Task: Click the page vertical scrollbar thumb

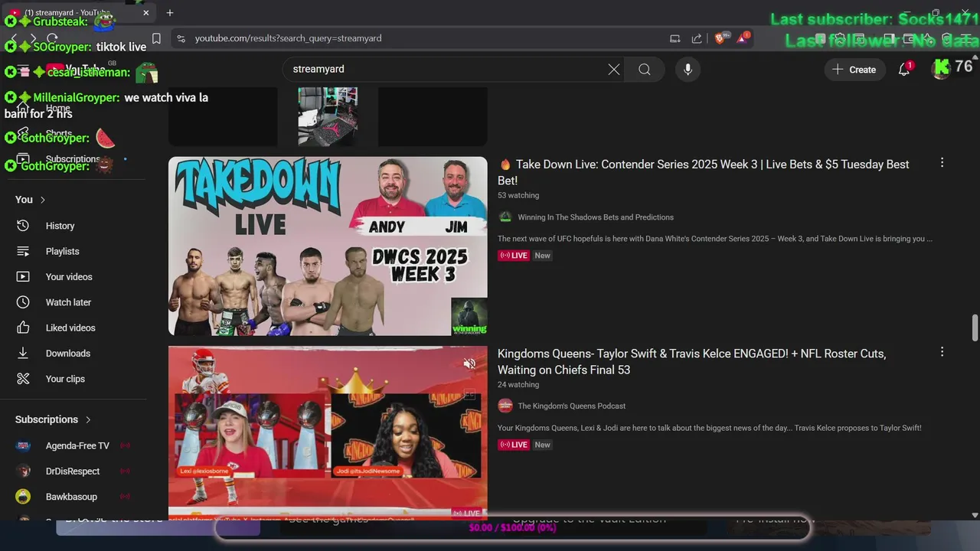Action: 975,328
